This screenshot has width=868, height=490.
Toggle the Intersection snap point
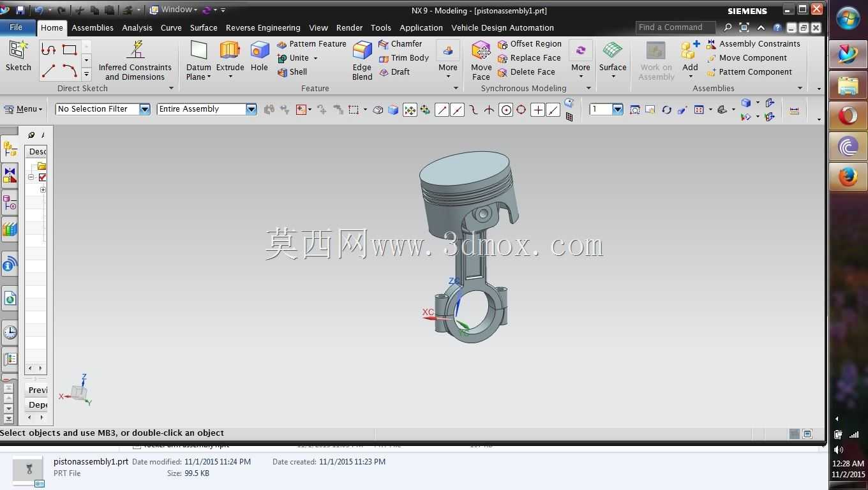[489, 110]
